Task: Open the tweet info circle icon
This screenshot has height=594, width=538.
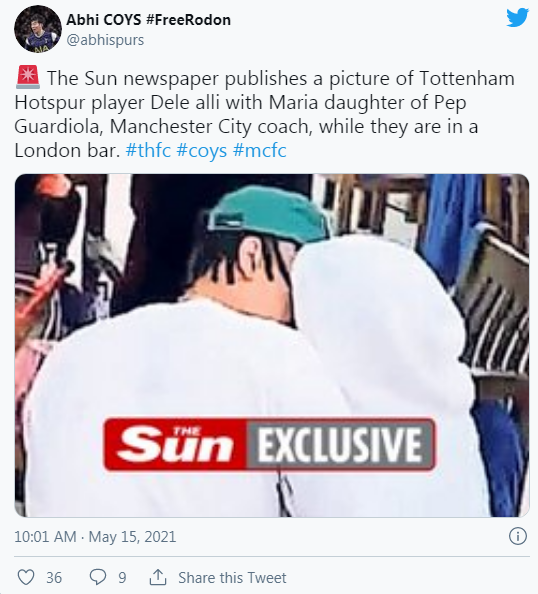Action: (x=518, y=536)
